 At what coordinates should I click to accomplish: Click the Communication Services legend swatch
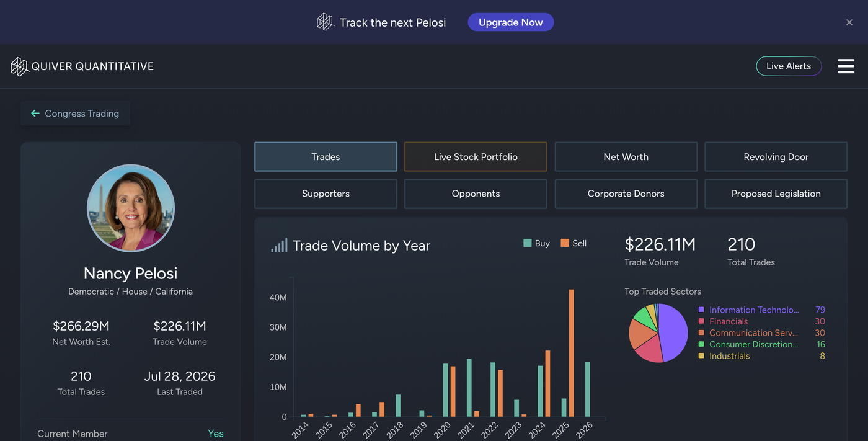[x=701, y=333]
